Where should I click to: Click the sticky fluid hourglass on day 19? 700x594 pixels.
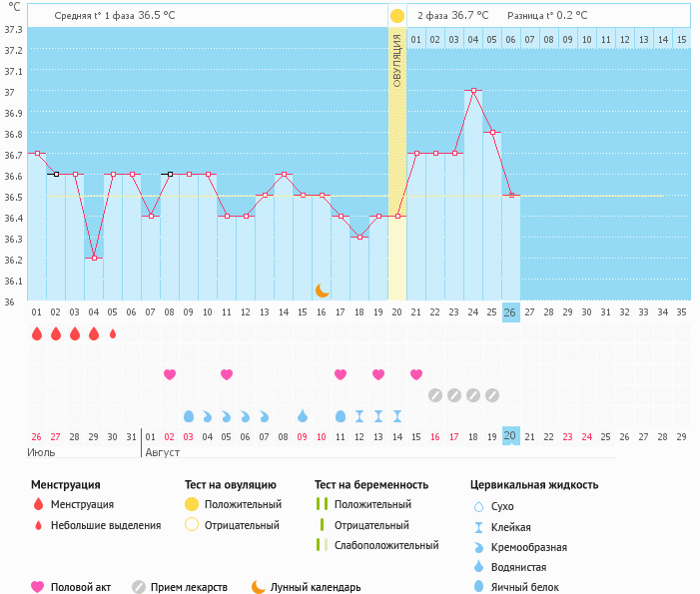pyautogui.click(x=378, y=415)
